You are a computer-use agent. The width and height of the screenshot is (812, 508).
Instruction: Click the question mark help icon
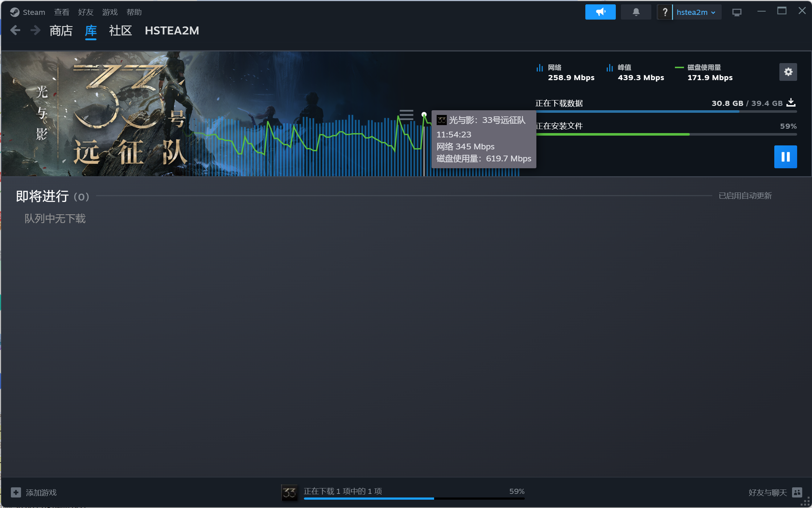pos(664,12)
